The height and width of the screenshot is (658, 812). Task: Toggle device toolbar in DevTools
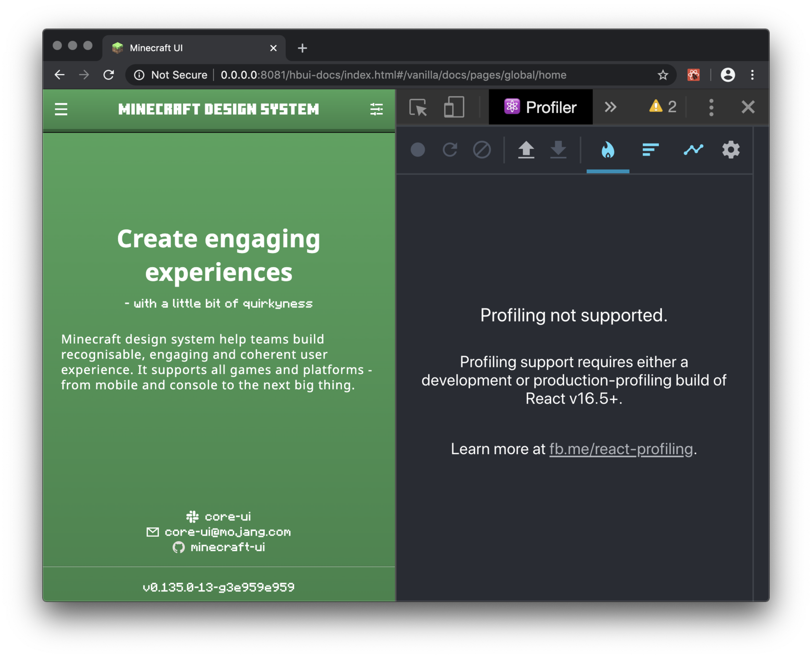coord(454,107)
